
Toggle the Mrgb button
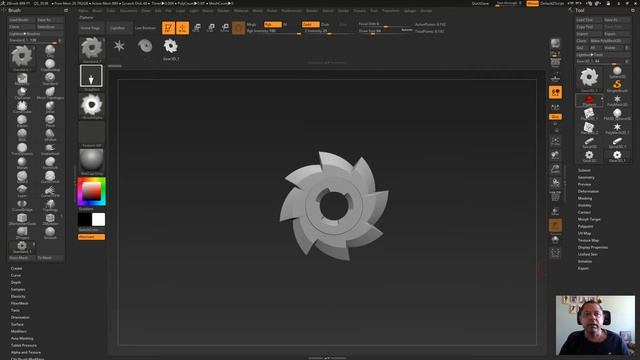tap(251, 24)
